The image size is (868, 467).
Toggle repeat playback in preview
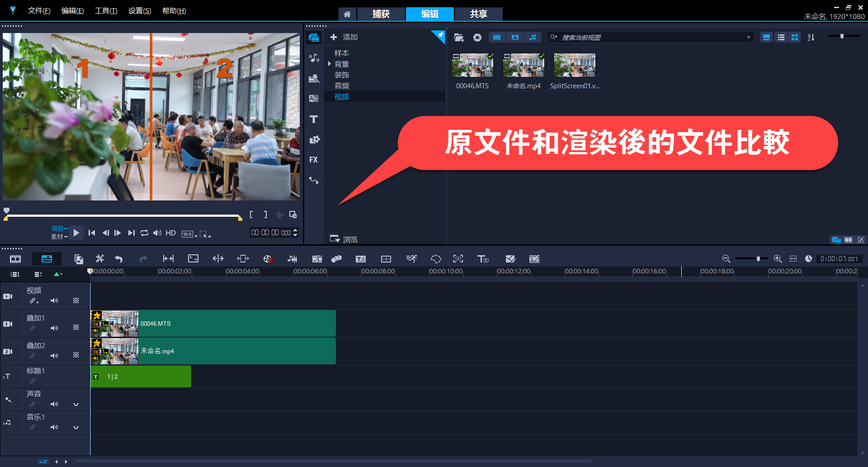click(144, 233)
